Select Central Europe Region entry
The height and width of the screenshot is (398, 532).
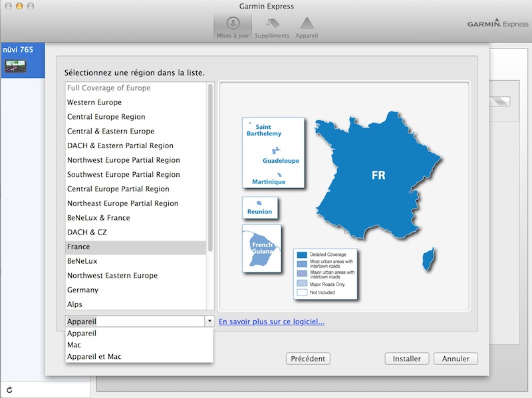136,117
